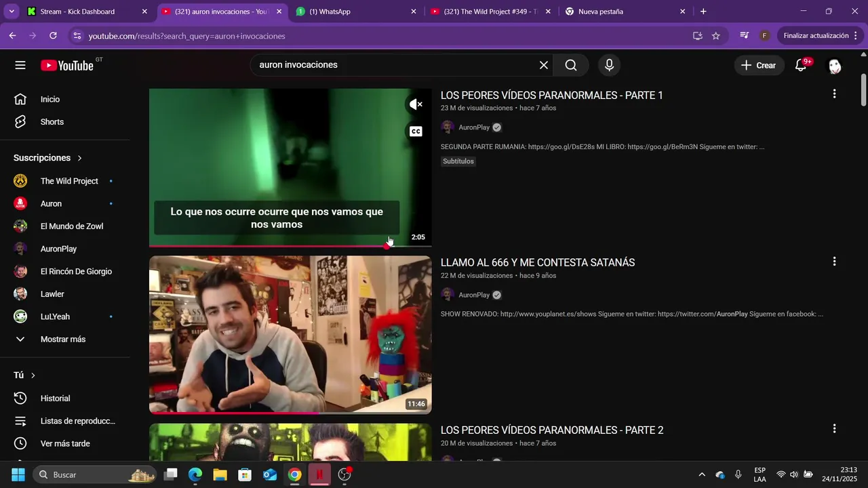This screenshot has width=868, height=488.
Task: Go to the YouTube home logo
Action: (66, 65)
